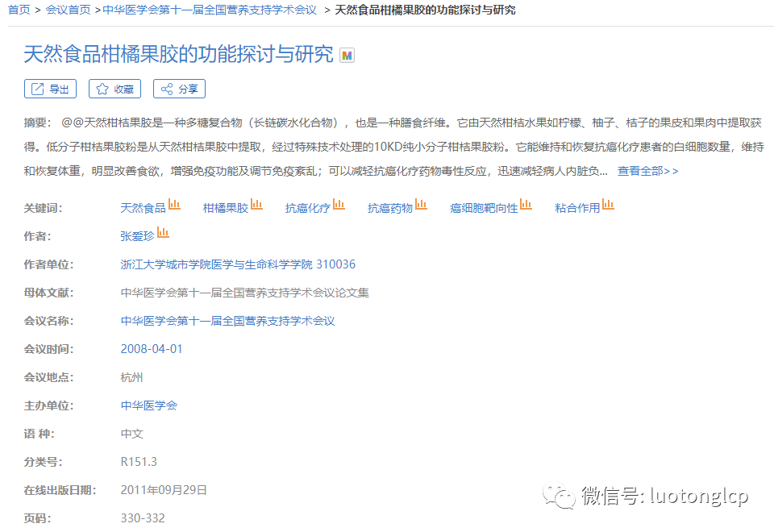Open breadcrumb 中华医学会第十一届全国营养支持学术会议

(210, 10)
